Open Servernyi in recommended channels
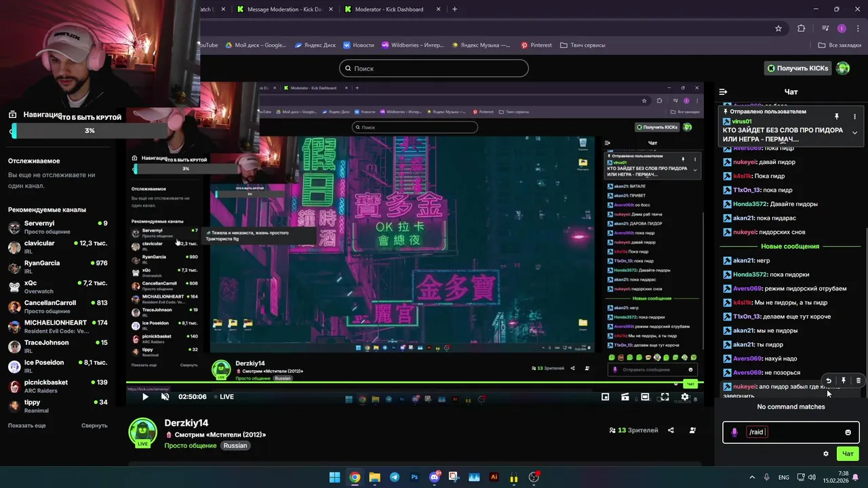Screen dimensions: 868x488 [58, 227]
